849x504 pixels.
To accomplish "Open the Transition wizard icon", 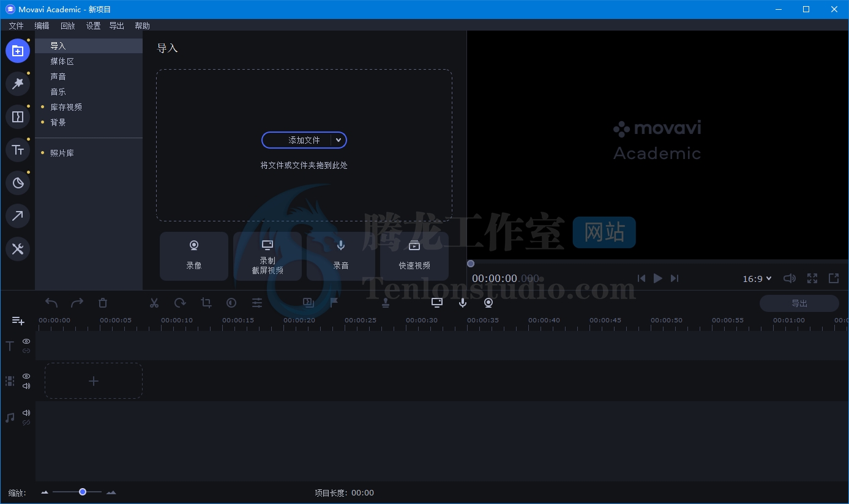I will [309, 302].
